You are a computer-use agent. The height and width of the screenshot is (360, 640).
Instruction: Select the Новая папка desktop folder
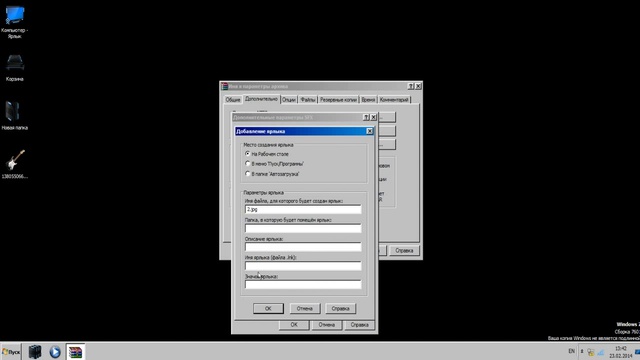(15, 116)
